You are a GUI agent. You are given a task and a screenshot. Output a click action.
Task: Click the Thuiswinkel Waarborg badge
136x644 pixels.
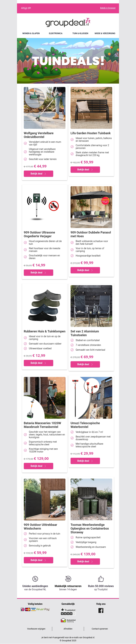click(x=68, y=620)
